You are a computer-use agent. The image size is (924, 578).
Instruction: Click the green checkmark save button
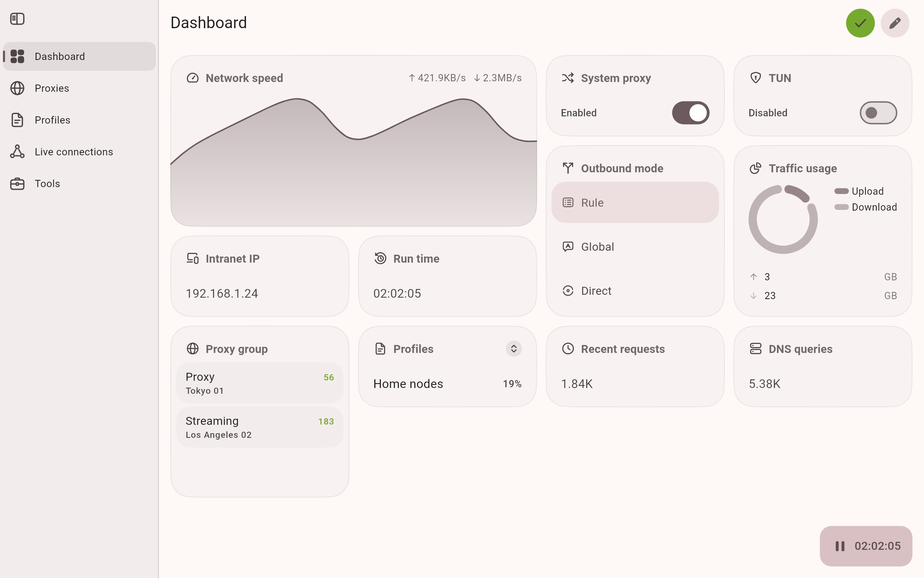[x=860, y=23]
